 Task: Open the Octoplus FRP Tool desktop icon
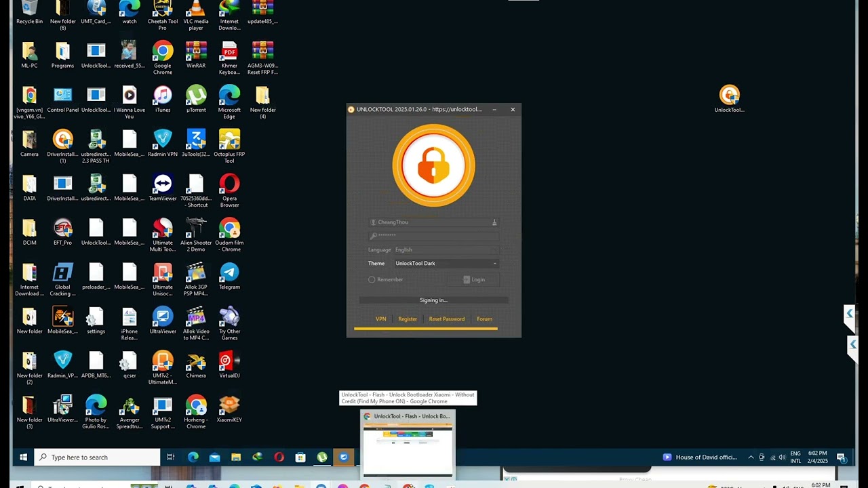229,146
